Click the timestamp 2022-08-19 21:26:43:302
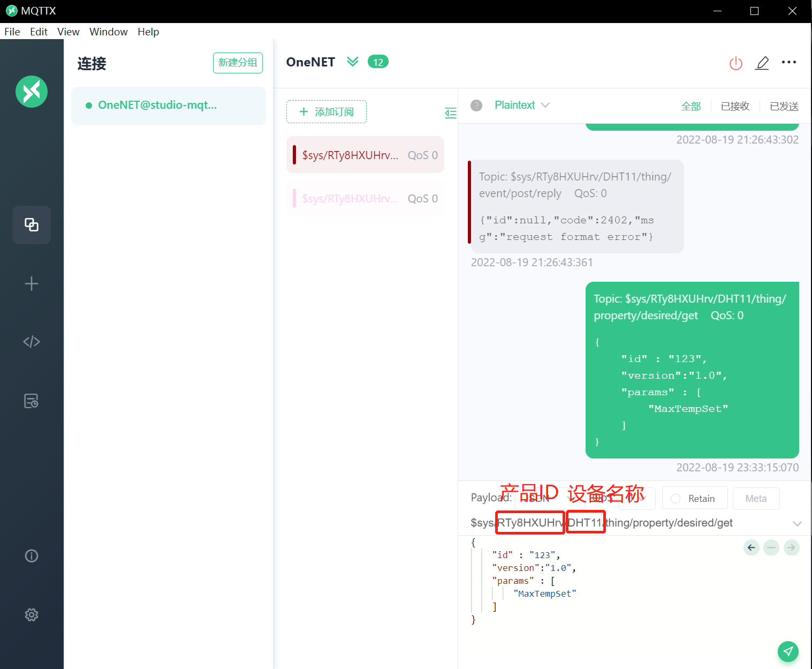 pos(738,140)
